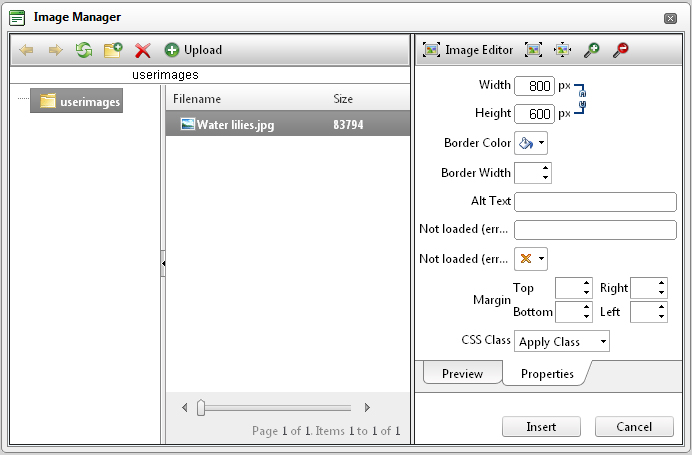Open the CSS Class Apply Class dropdown
Screen dimensions: 692x455
[x=562, y=342]
